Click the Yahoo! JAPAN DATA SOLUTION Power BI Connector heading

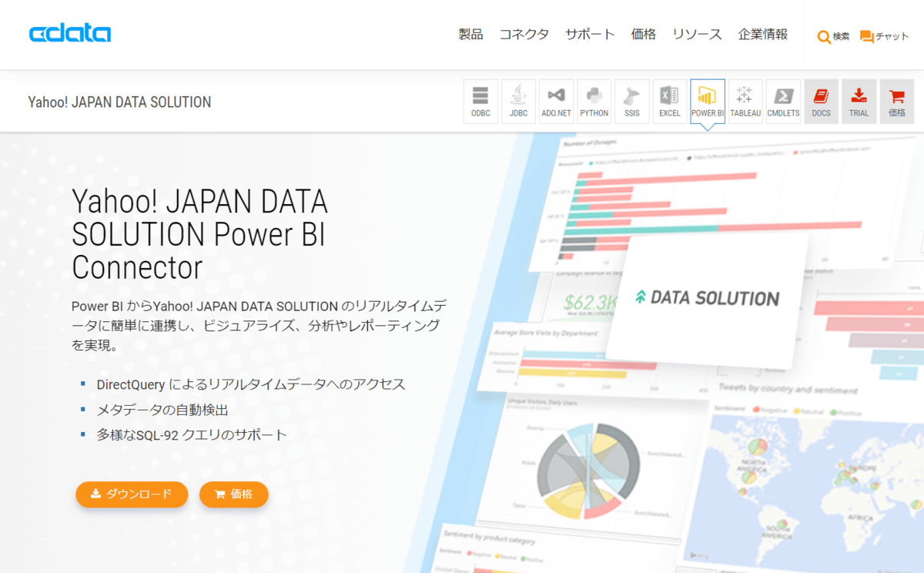tap(200, 234)
